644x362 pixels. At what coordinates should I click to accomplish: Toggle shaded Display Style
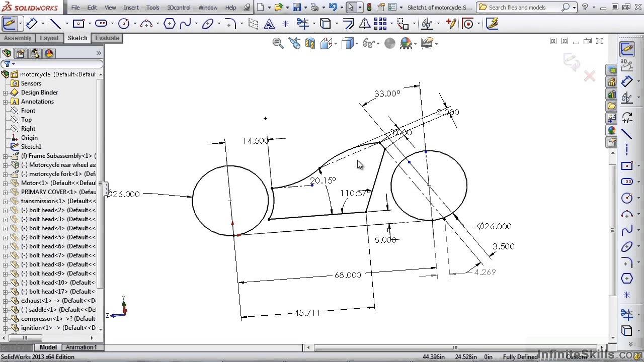coord(349,43)
